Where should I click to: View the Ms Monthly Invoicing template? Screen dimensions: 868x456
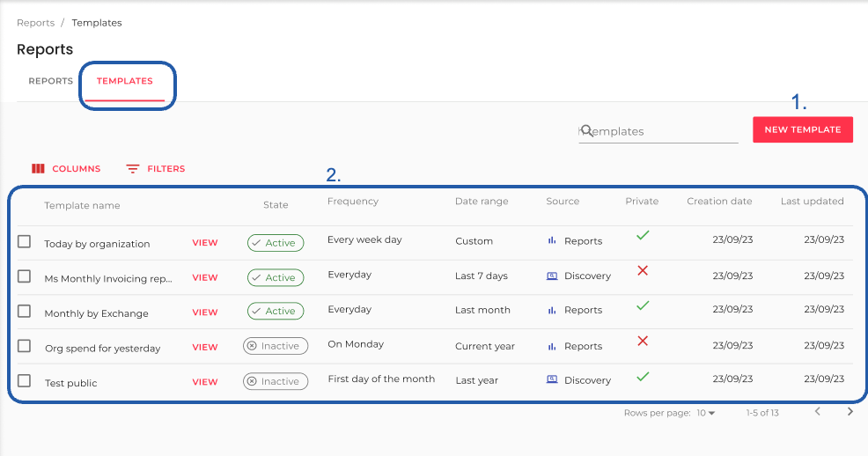[205, 277]
